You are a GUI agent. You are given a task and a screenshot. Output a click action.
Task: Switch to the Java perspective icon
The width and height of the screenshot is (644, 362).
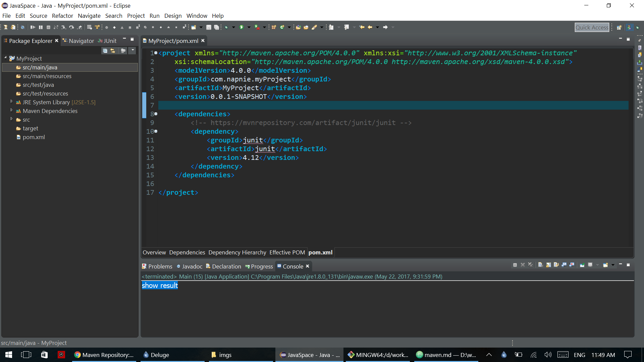(630, 27)
